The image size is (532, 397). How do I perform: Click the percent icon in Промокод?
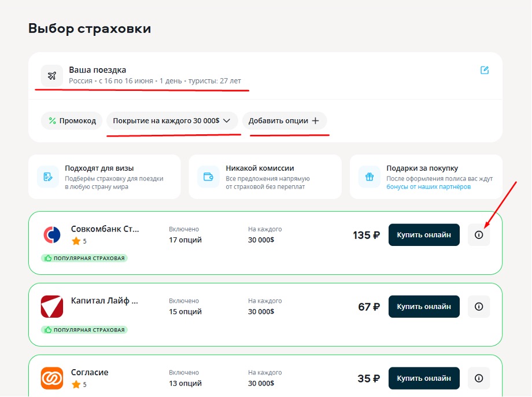pyautogui.click(x=52, y=120)
